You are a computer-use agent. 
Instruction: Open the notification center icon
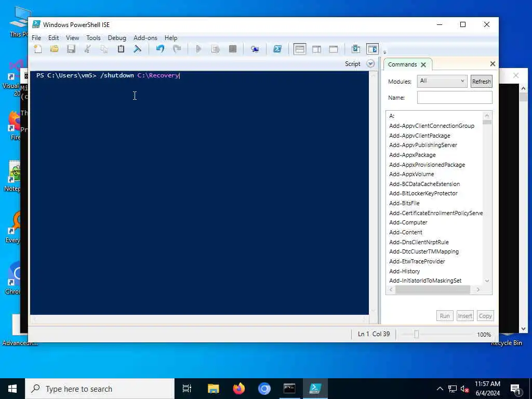coord(515,389)
